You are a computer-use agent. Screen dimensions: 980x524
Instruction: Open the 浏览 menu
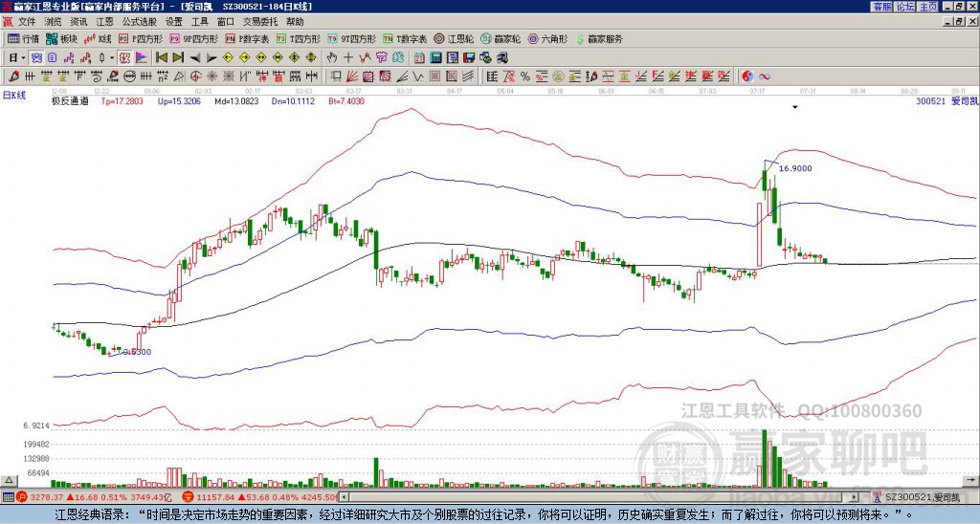pyautogui.click(x=54, y=22)
